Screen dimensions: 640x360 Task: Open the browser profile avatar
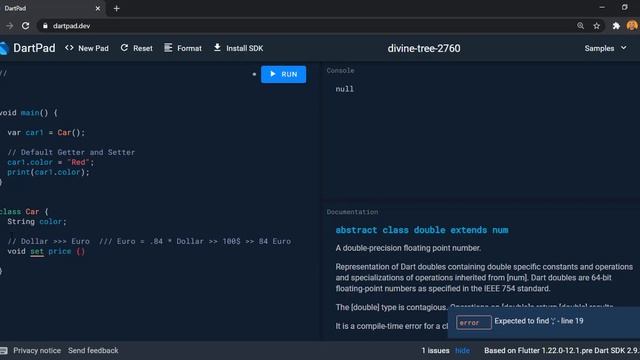point(632,25)
